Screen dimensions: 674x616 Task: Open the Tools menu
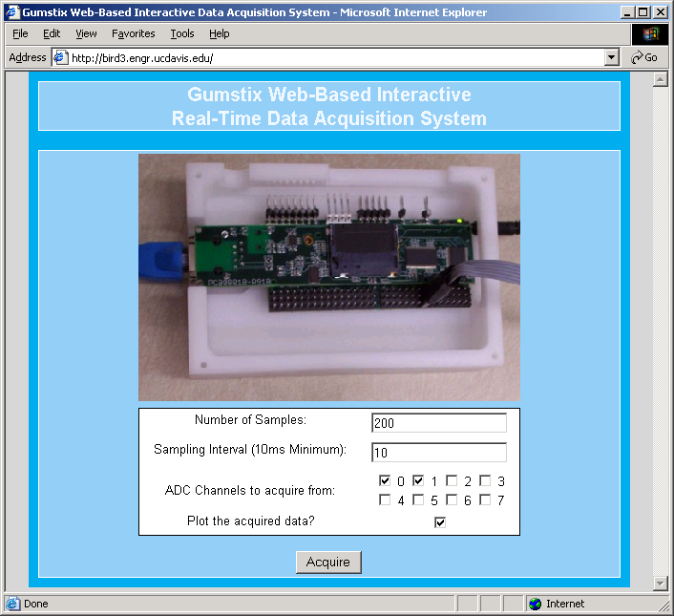pos(181,33)
